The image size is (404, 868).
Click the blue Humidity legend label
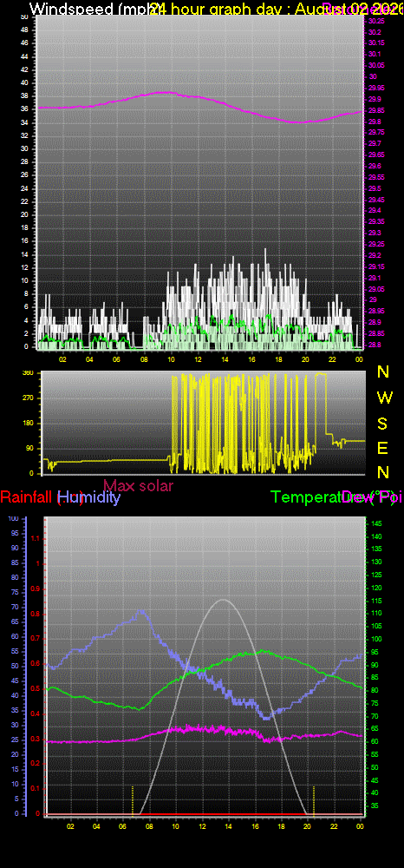[x=89, y=497]
